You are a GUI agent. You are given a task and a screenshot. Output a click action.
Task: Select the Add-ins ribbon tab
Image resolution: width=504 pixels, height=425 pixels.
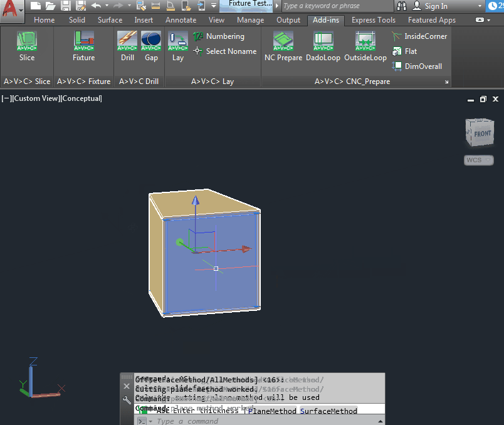tap(326, 20)
